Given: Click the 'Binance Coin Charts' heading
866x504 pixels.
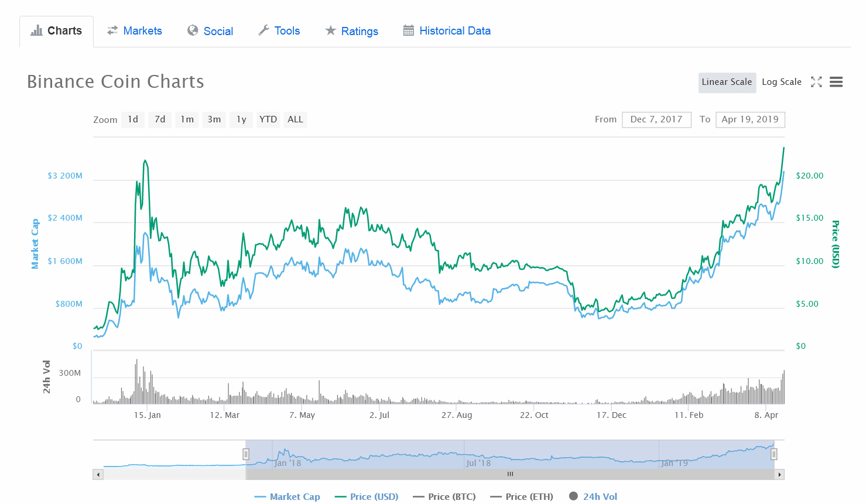Looking at the screenshot, I should pyautogui.click(x=116, y=82).
